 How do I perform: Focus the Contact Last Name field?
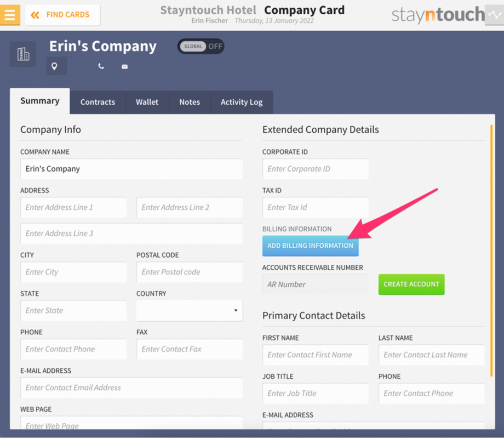pyautogui.click(x=432, y=355)
